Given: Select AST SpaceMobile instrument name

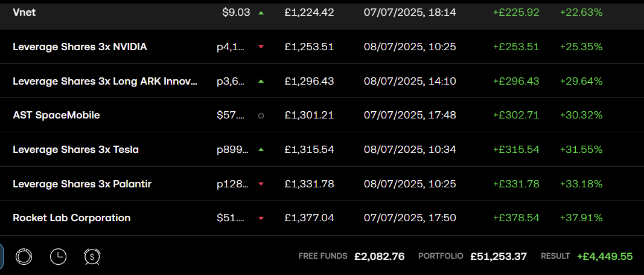Looking at the screenshot, I should [56, 115].
